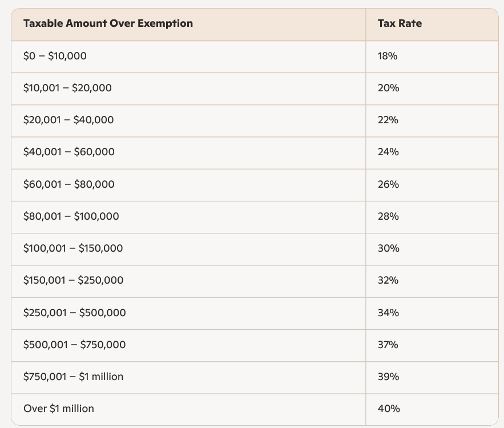Click the 39% tax rate cell

click(388, 377)
